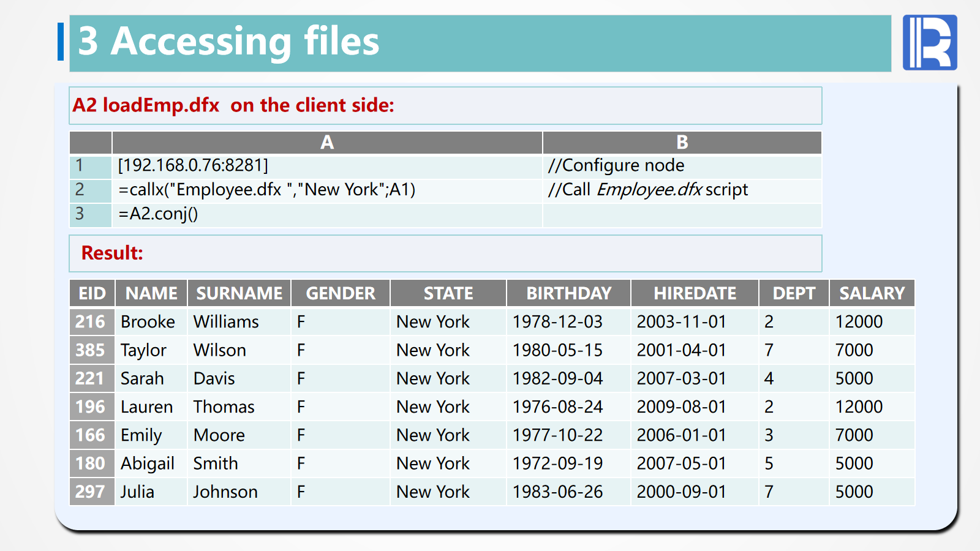The width and height of the screenshot is (980, 551).
Task: Click column A header in script grid
Action: coord(327,143)
